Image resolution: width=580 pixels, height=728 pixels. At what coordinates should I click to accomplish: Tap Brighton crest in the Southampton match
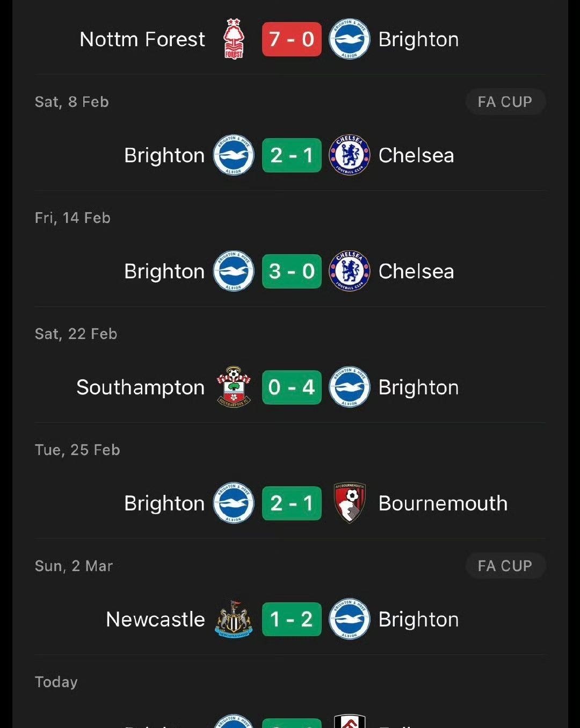tap(349, 387)
